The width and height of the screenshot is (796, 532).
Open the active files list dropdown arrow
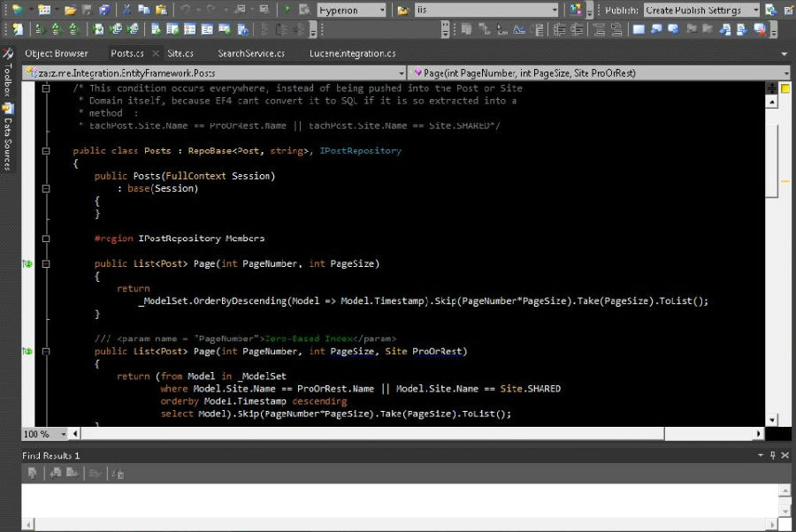(x=785, y=54)
